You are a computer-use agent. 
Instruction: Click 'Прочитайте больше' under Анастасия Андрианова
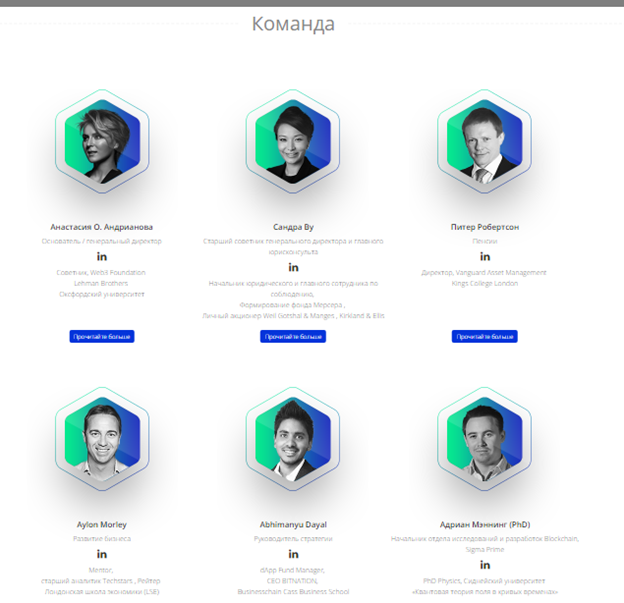coord(102,336)
